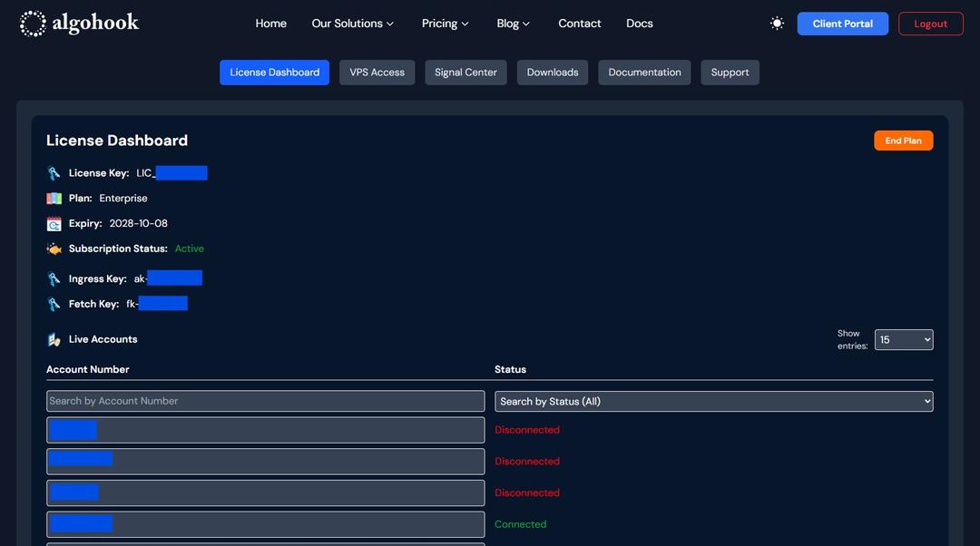Click the License Key icon
The image size is (980, 546).
(54, 173)
